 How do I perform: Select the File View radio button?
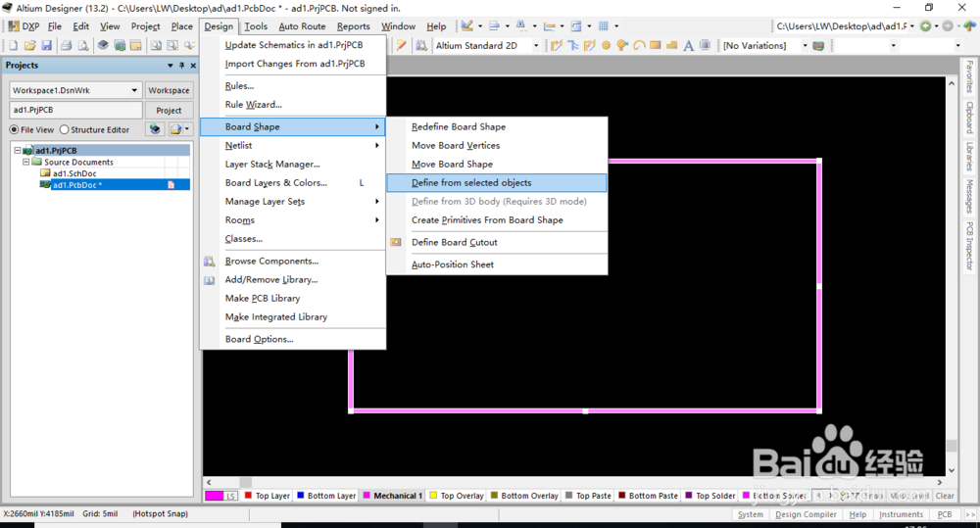tap(14, 129)
